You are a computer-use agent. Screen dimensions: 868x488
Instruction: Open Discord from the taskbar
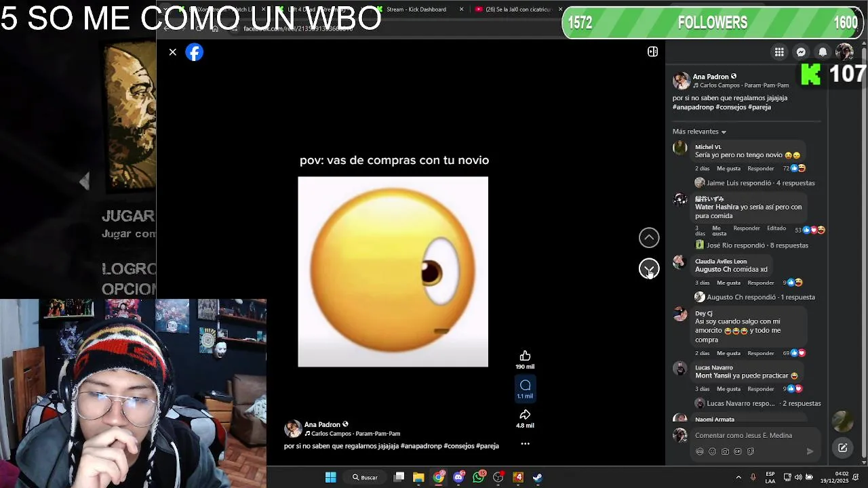458,477
